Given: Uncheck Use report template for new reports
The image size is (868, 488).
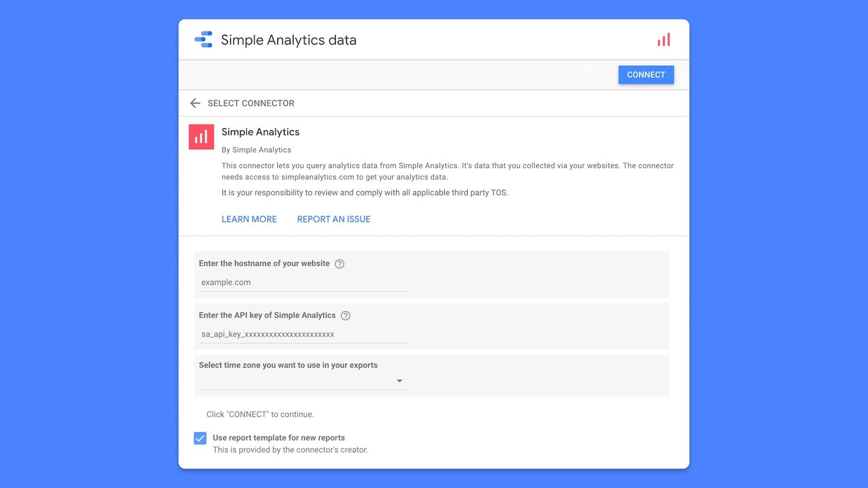Looking at the screenshot, I should pos(200,438).
